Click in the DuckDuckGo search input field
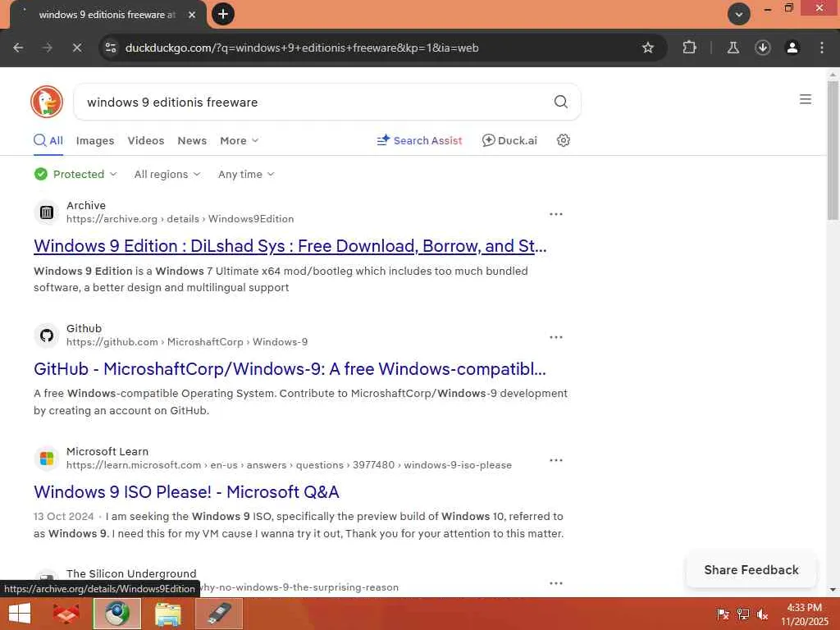This screenshot has width=840, height=630. [x=316, y=102]
